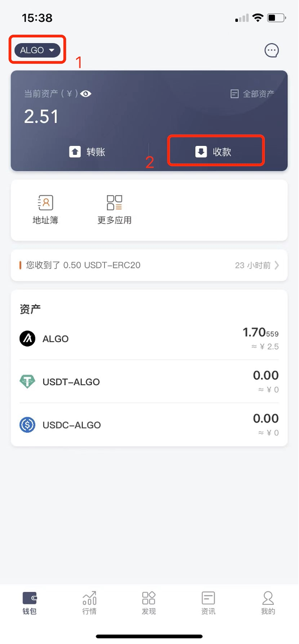The image size is (299, 644).
Task: Tap the small dropdown arrow beside ALGO
Action: (x=52, y=50)
